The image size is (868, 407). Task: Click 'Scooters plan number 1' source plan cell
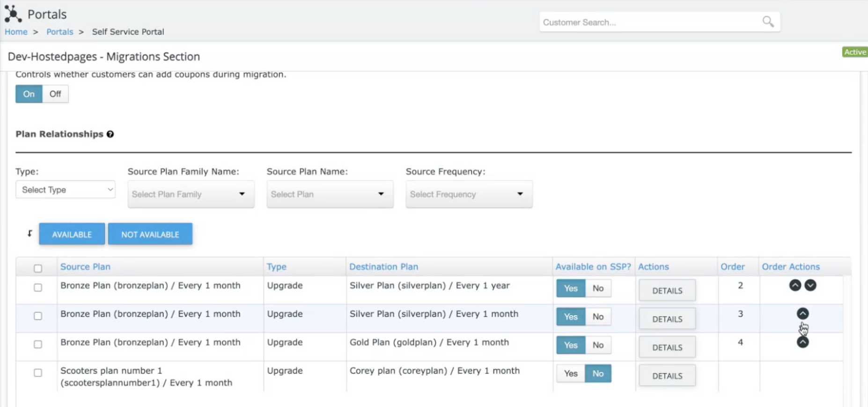click(146, 377)
